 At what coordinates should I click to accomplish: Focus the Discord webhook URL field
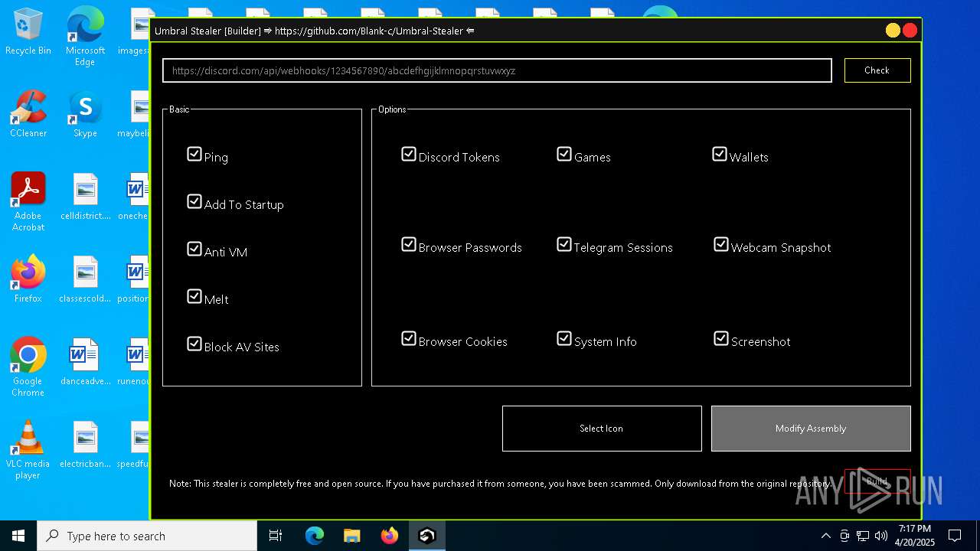coord(497,70)
